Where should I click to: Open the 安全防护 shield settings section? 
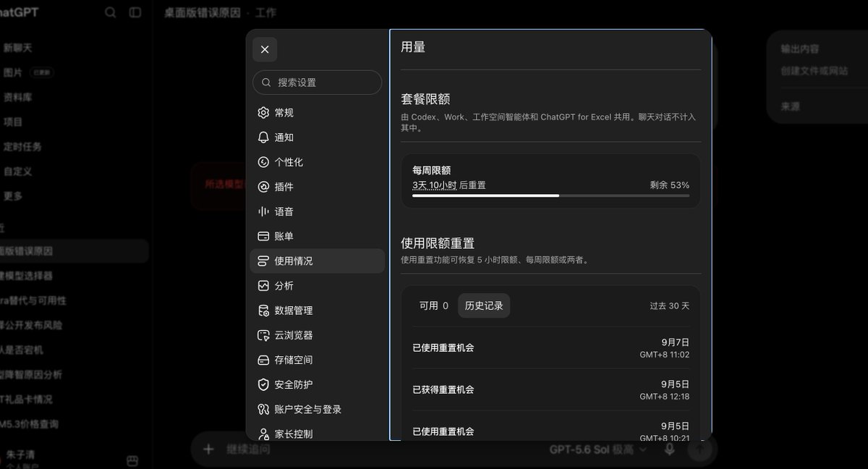click(x=317, y=384)
